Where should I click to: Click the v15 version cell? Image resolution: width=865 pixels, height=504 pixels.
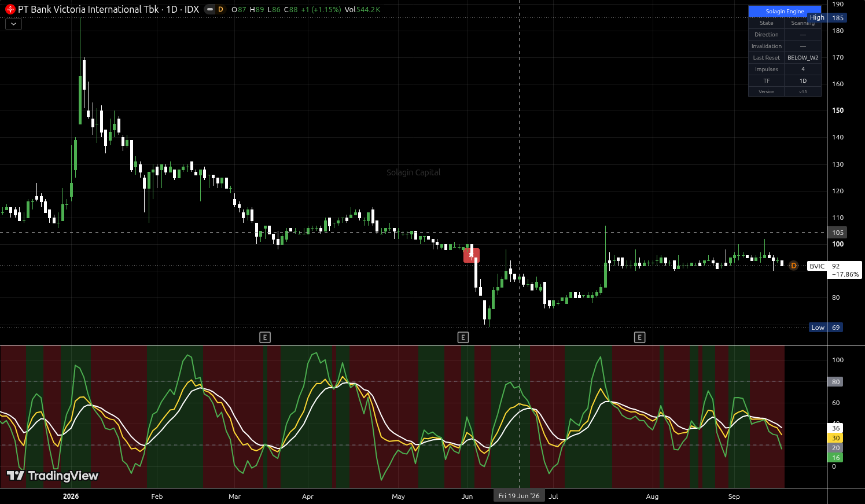coord(803,92)
